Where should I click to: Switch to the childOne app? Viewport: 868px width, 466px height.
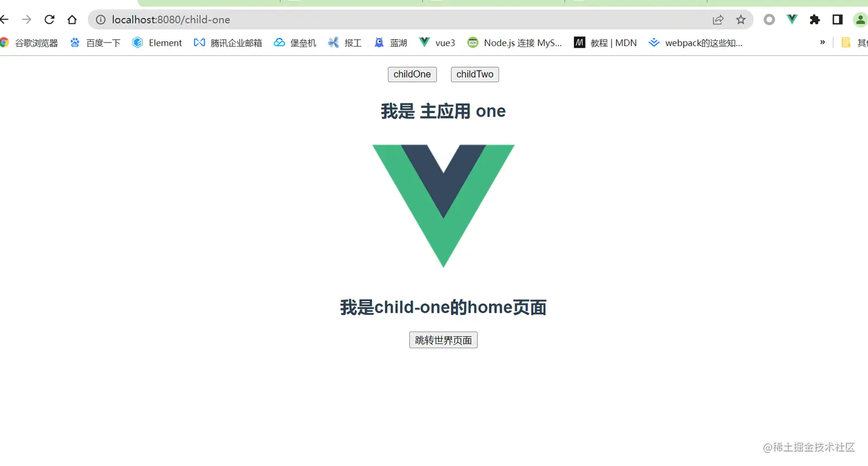412,75
